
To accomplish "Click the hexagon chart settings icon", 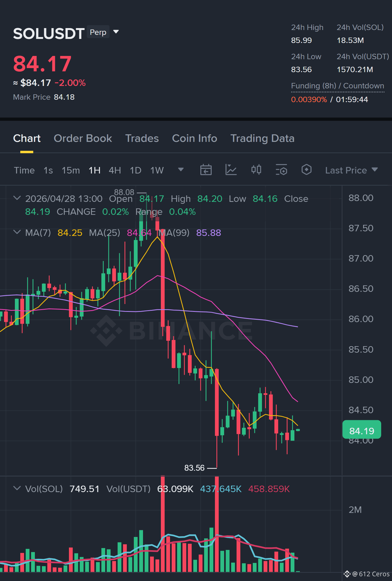I will coord(306,170).
